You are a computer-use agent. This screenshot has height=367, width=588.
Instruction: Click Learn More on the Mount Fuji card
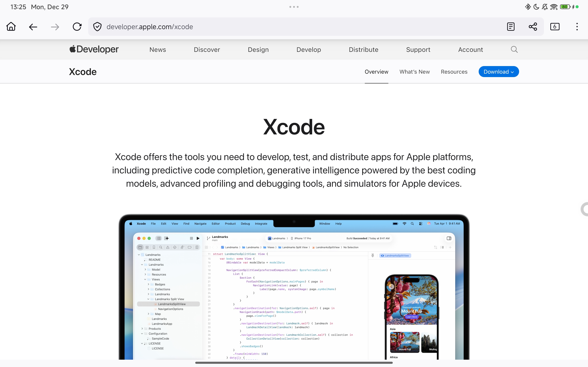[412, 317]
